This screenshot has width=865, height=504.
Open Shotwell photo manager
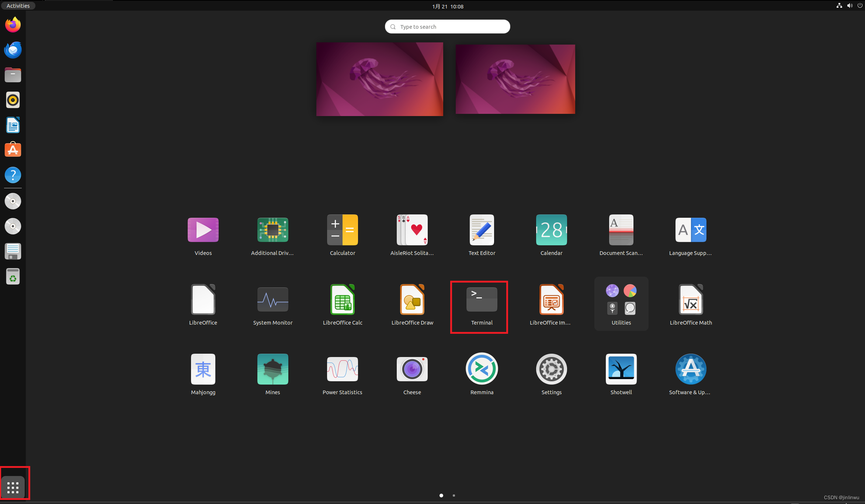(621, 369)
